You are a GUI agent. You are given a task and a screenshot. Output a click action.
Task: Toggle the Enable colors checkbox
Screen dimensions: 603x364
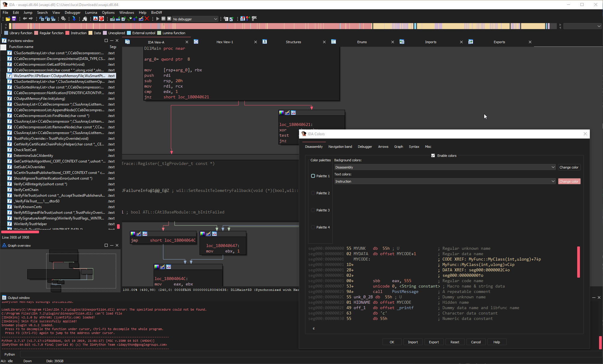click(x=433, y=156)
